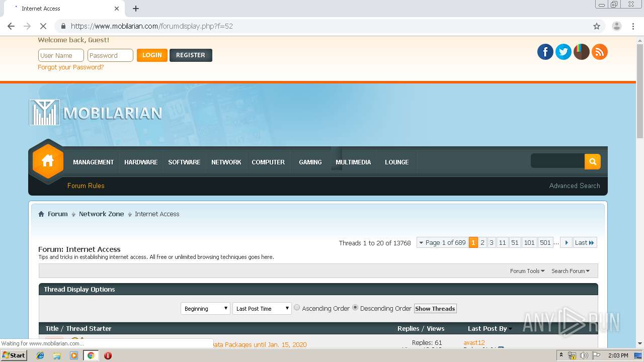Open LOUNGE nav menu
Viewport: 644px width, 362px height.
(x=396, y=162)
